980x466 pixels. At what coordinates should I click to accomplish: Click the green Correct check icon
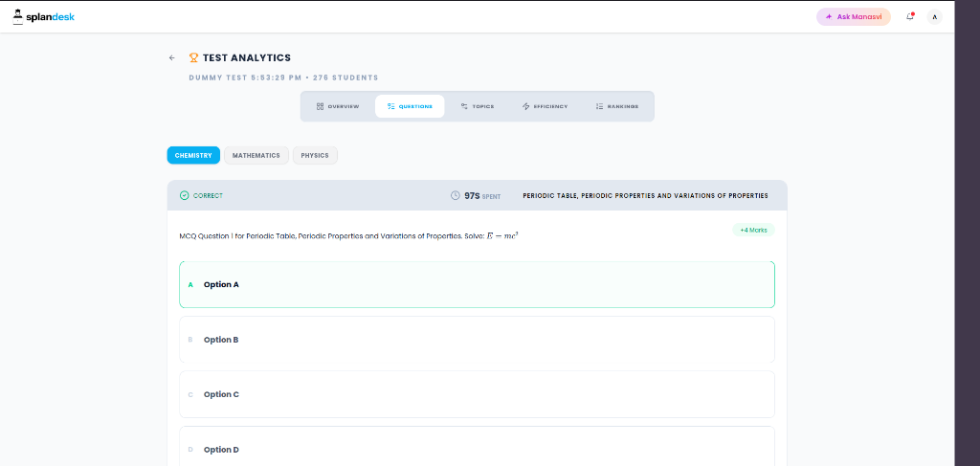pyautogui.click(x=185, y=195)
